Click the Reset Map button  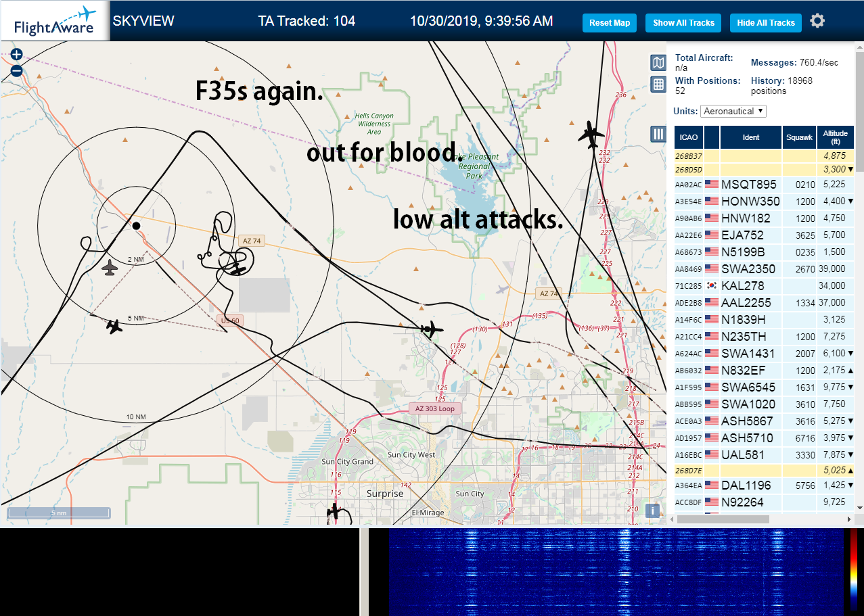pos(610,22)
